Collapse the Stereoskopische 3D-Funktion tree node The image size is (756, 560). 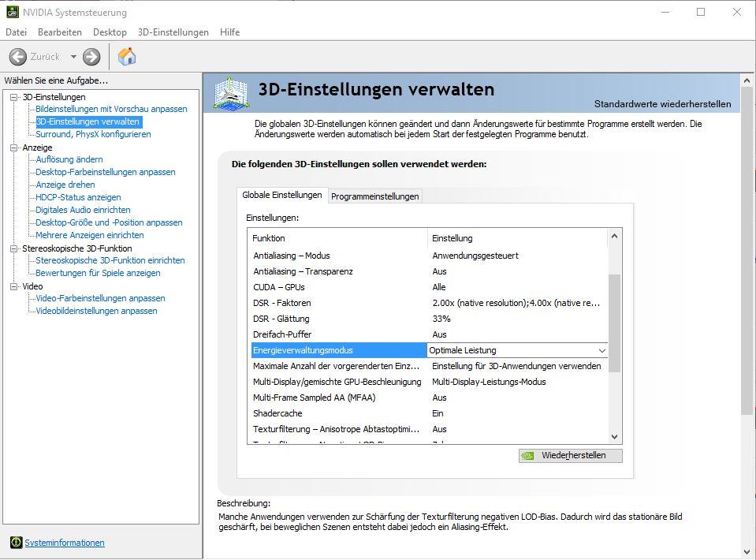13,248
